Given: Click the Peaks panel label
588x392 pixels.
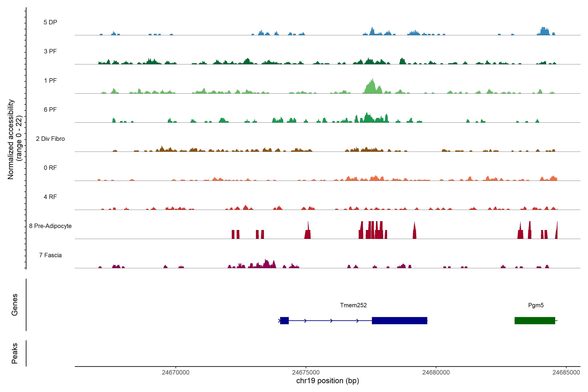Looking at the screenshot, I should tap(15, 353).
